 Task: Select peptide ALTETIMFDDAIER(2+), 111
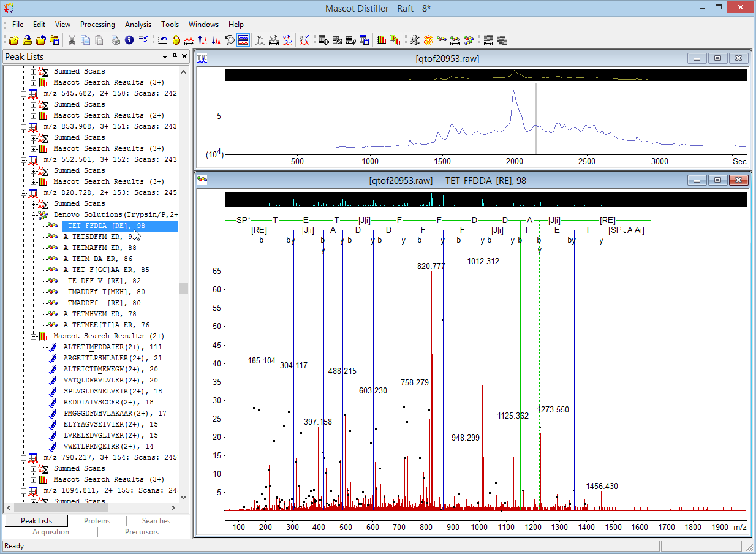113,347
